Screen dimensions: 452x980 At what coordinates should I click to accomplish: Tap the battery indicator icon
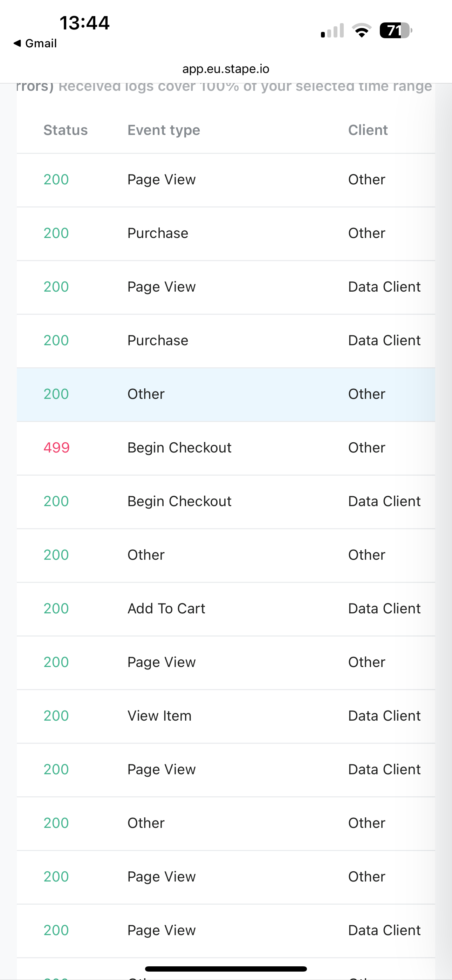pos(396,30)
